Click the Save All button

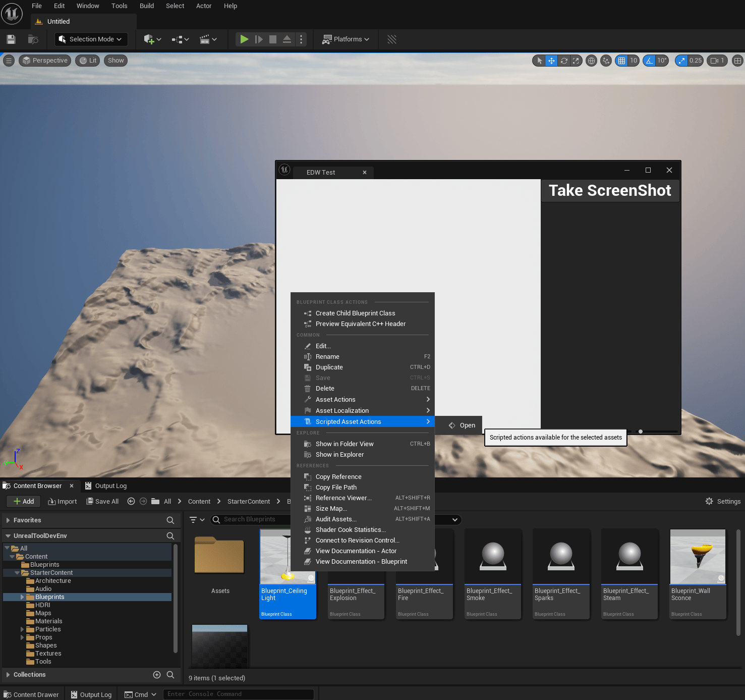[102, 501]
